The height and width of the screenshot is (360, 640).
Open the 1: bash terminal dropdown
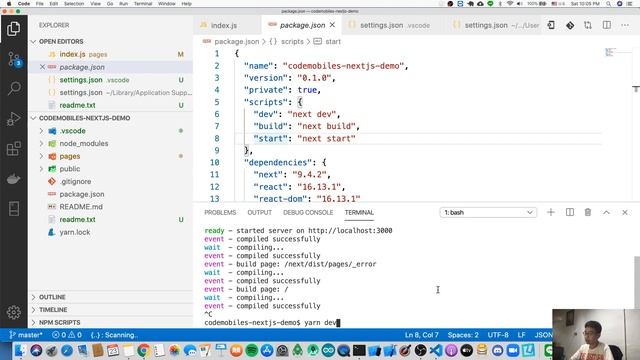(488, 212)
